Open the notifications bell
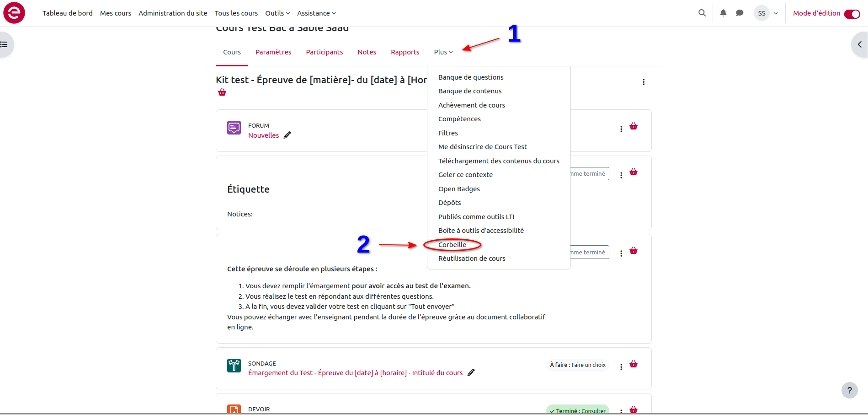This screenshot has height=415, width=868. point(723,13)
